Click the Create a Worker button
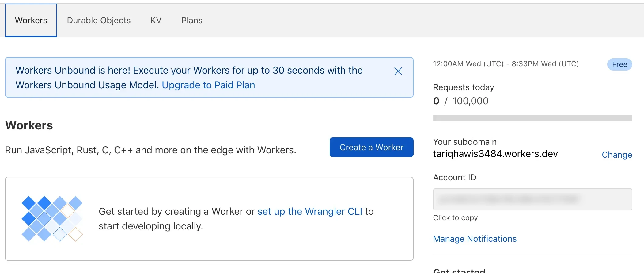The height and width of the screenshot is (273, 644). point(371,147)
